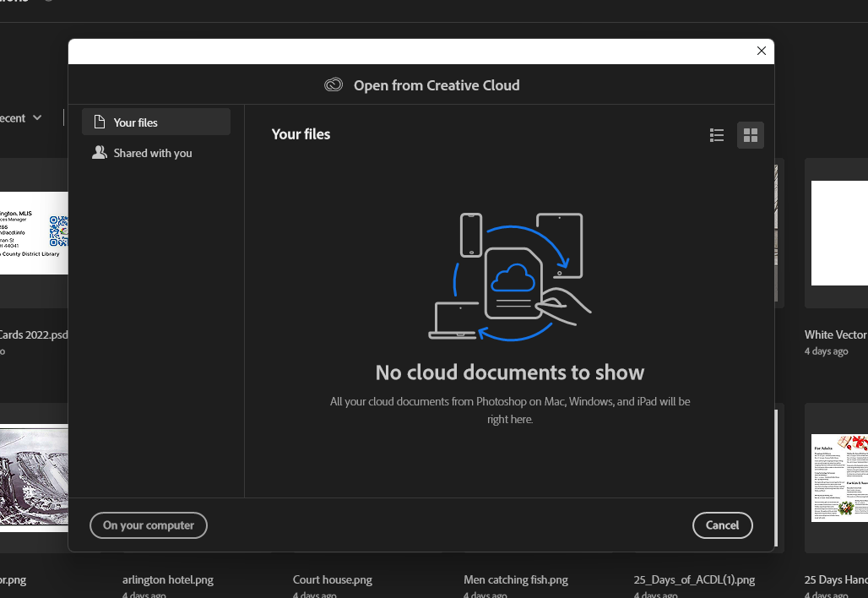The height and width of the screenshot is (598, 868).
Task: Dismiss the dialog with the X
Action: (x=761, y=51)
